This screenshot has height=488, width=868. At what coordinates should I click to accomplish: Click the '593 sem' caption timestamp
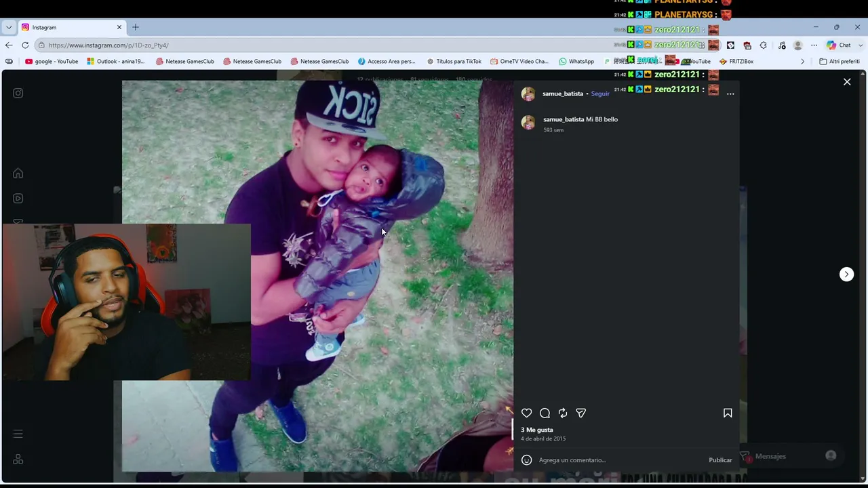[553, 130]
